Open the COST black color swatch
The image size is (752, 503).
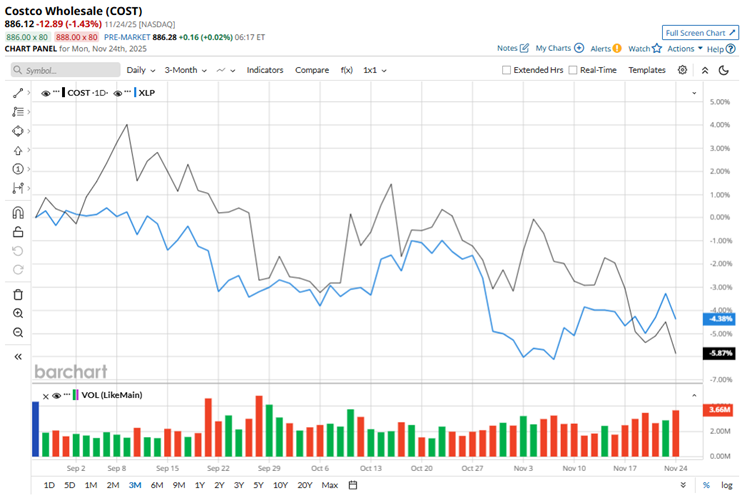pos(63,93)
